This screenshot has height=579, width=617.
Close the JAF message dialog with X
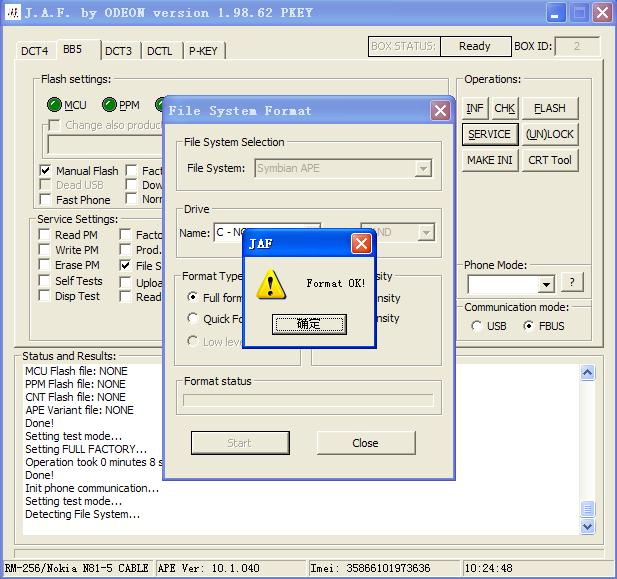[361, 244]
